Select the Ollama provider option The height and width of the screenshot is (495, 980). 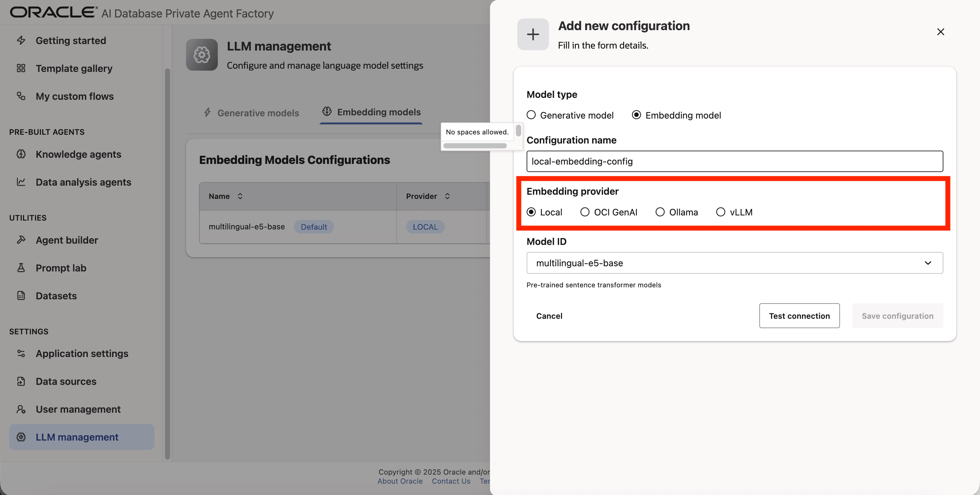pyautogui.click(x=660, y=212)
